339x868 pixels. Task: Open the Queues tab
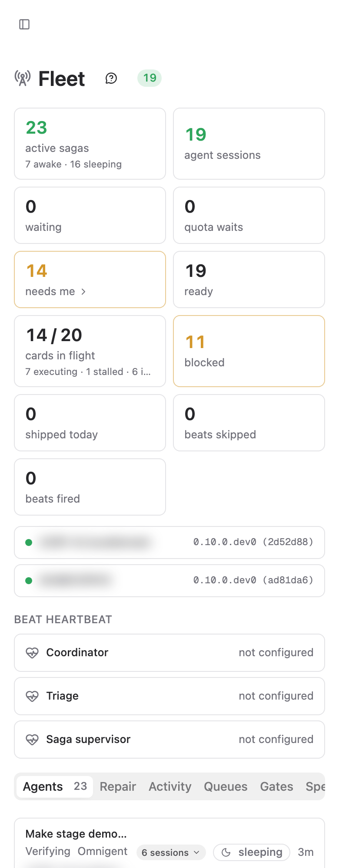(226, 786)
